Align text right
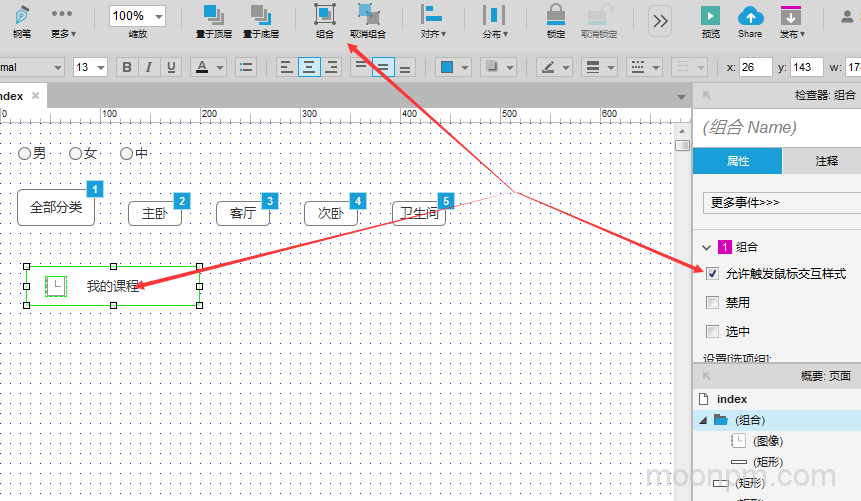This screenshot has width=861, height=501. (331, 67)
